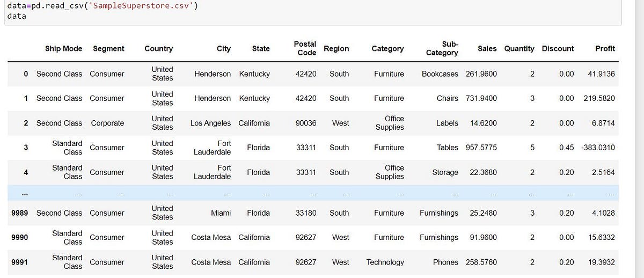The image size is (644, 278).
Task: Click the Category column header
Action: 387,48
